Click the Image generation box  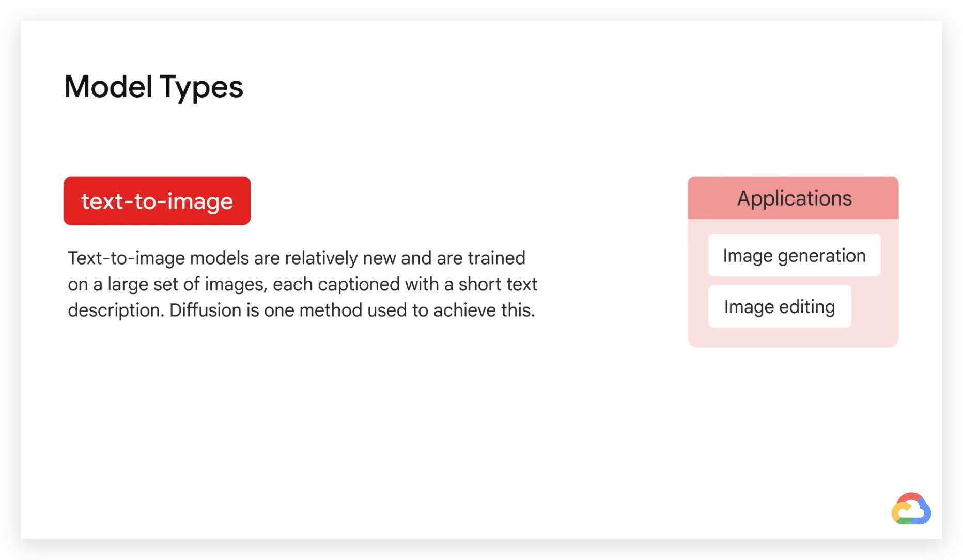pos(794,255)
